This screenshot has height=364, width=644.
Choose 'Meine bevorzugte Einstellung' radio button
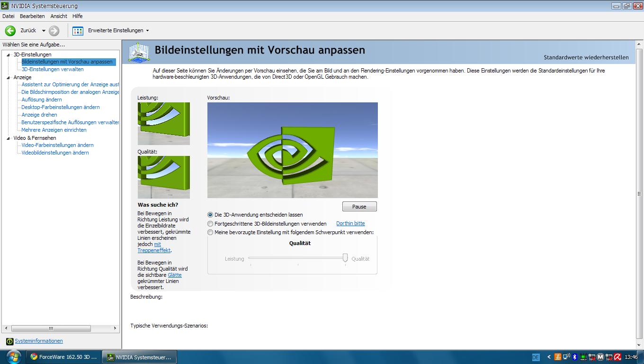point(210,232)
